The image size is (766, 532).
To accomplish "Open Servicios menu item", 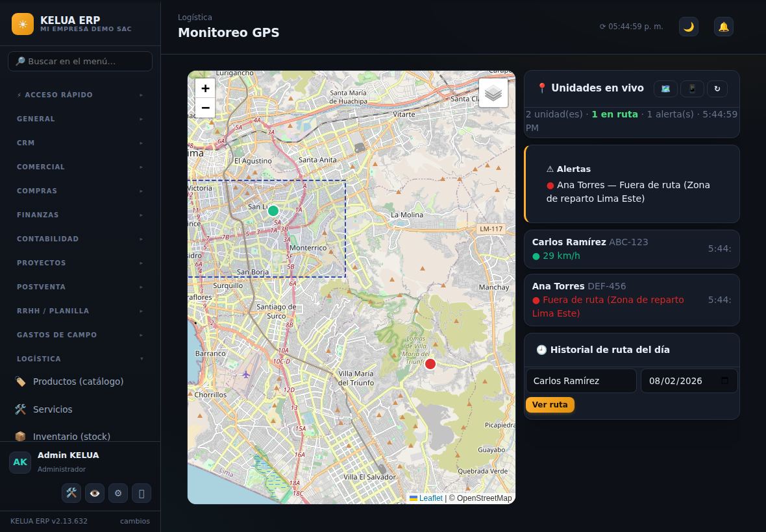I will pyautogui.click(x=80, y=409).
